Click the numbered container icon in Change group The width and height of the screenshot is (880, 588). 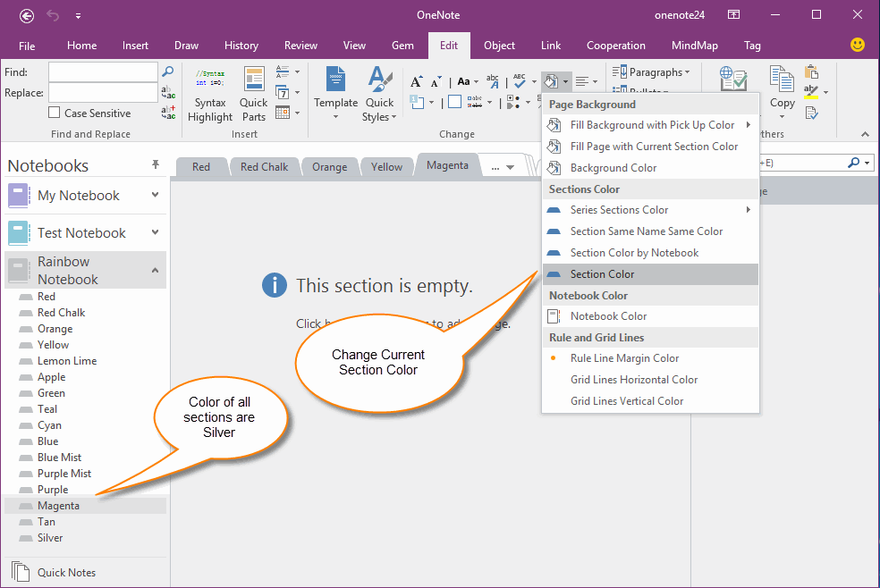point(417,102)
